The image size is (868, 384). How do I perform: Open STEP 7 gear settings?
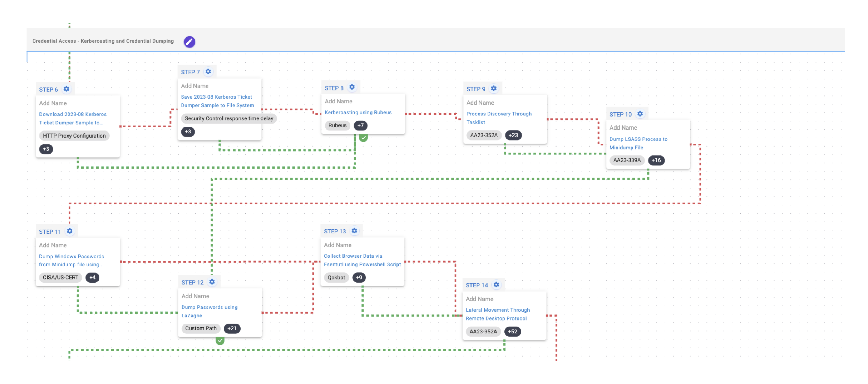tap(208, 72)
